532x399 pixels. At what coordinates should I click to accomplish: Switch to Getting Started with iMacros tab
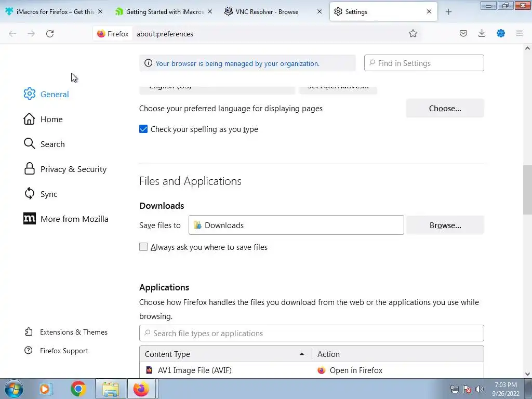(165, 11)
